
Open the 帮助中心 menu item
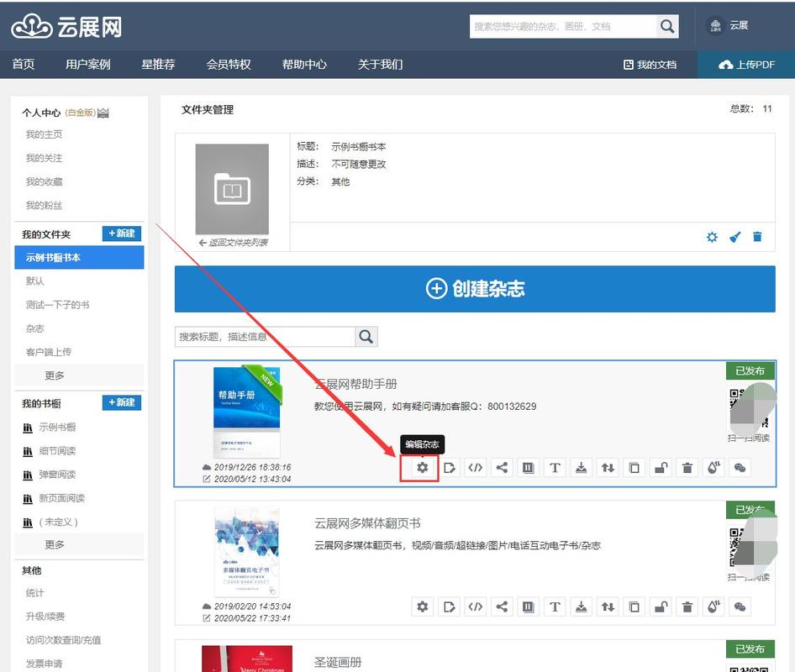click(x=304, y=64)
